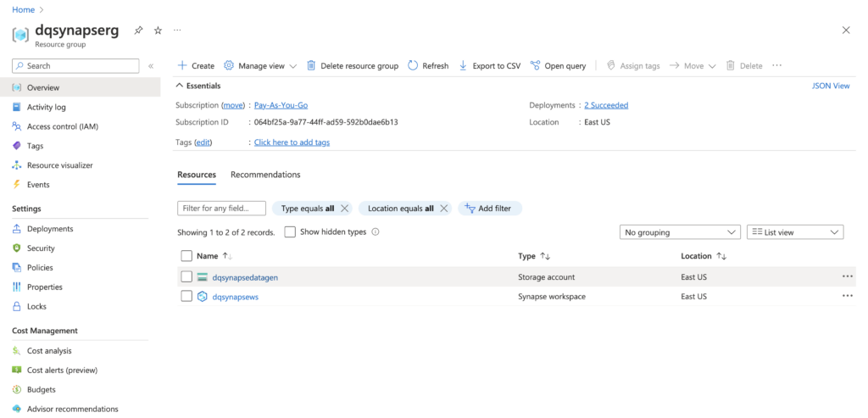Click Export to CSV download icon
This screenshot has width=868, height=418.
[x=463, y=65]
